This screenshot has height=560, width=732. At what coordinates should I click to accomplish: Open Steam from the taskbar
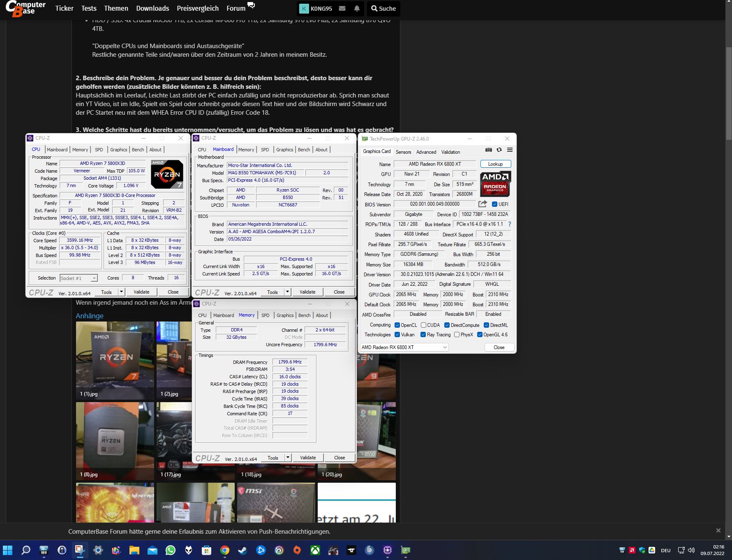click(x=243, y=550)
